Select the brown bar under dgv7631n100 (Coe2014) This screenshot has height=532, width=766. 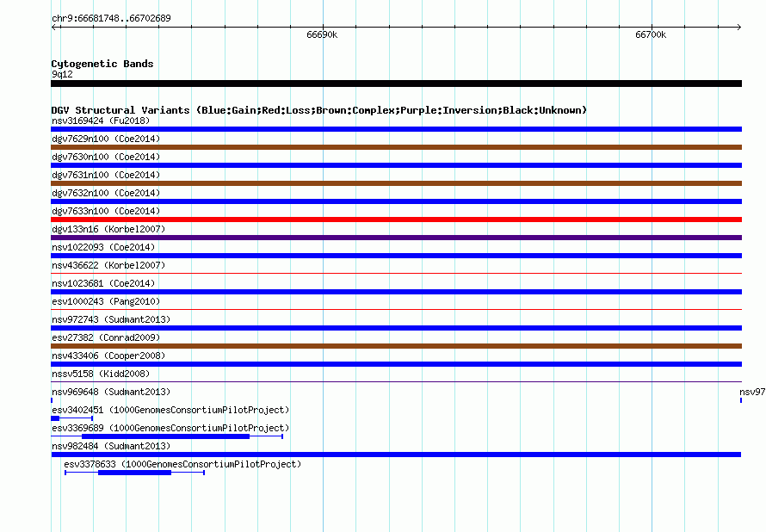(x=396, y=183)
